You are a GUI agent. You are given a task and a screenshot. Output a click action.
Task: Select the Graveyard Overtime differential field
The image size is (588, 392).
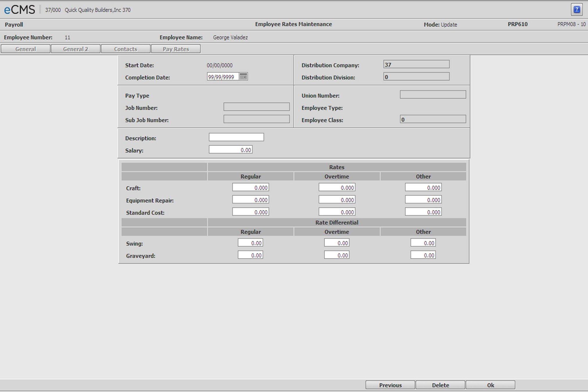point(337,255)
